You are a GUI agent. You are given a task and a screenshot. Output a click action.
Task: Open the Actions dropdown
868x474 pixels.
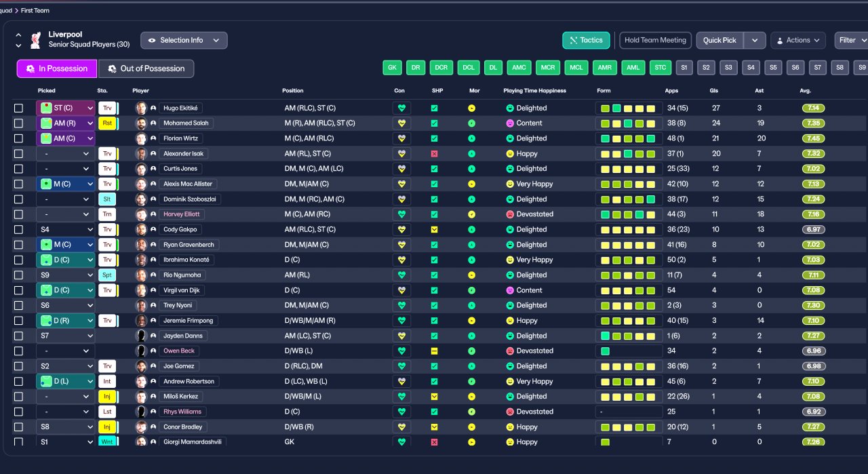click(x=798, y=40)
